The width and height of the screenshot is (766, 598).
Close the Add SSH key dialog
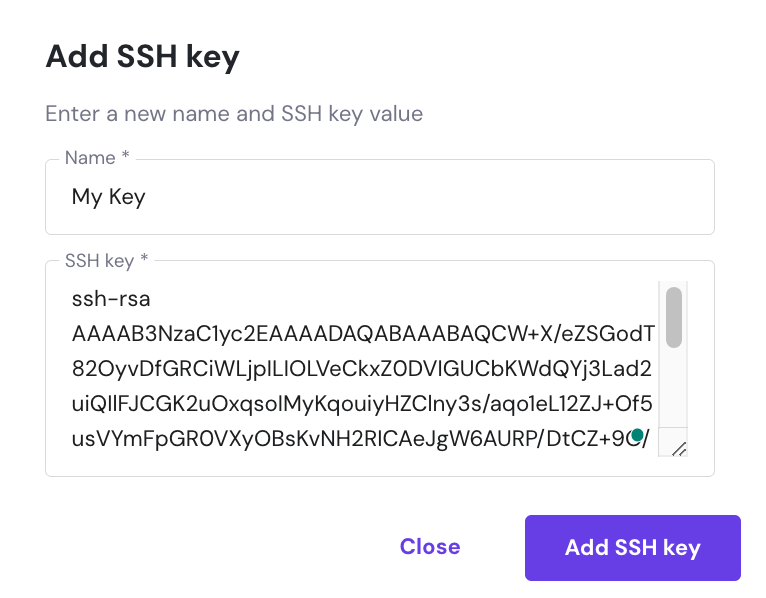point(430,547)
